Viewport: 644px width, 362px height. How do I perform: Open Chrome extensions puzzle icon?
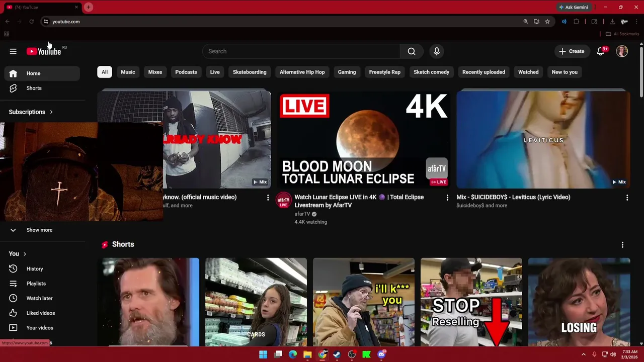click(577, 22)
